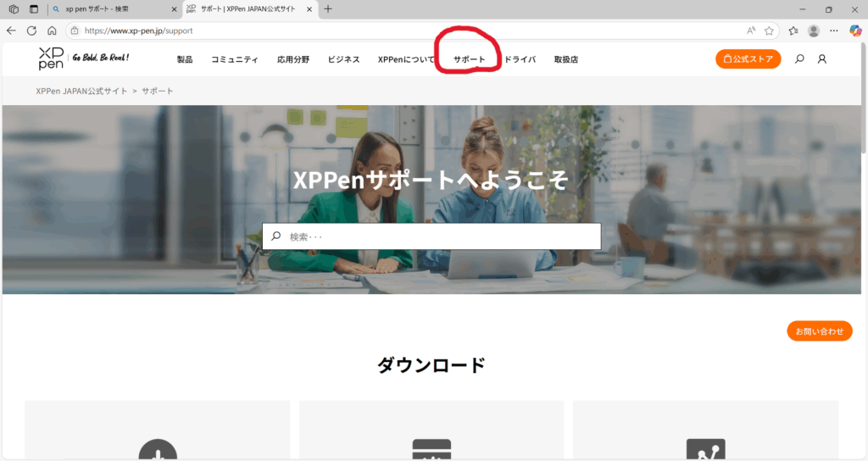This screenshot has width=868, height=461.
Task: Go to the XPPen JAPAN公式サイト breadcrumb link
Action: [x=81, y=91]
